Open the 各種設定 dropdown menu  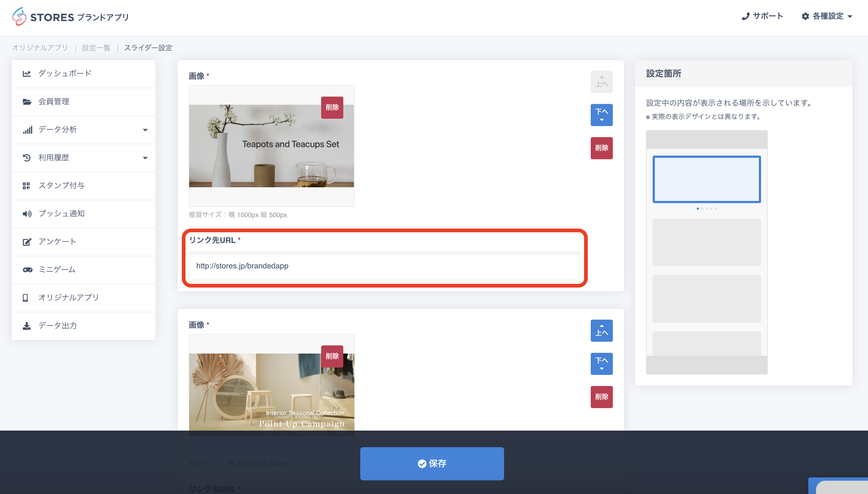pos(827,16)
